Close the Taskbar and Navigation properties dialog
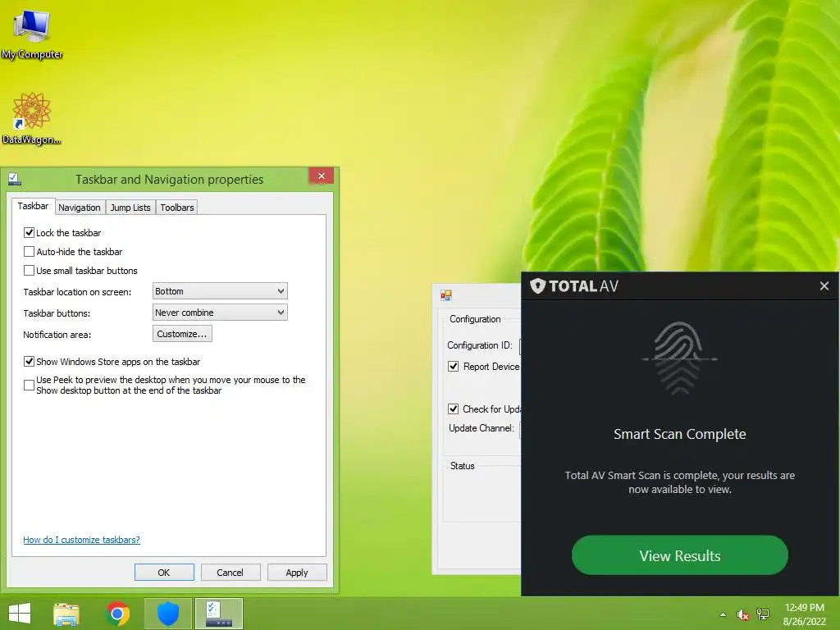 tap(321, 176)
